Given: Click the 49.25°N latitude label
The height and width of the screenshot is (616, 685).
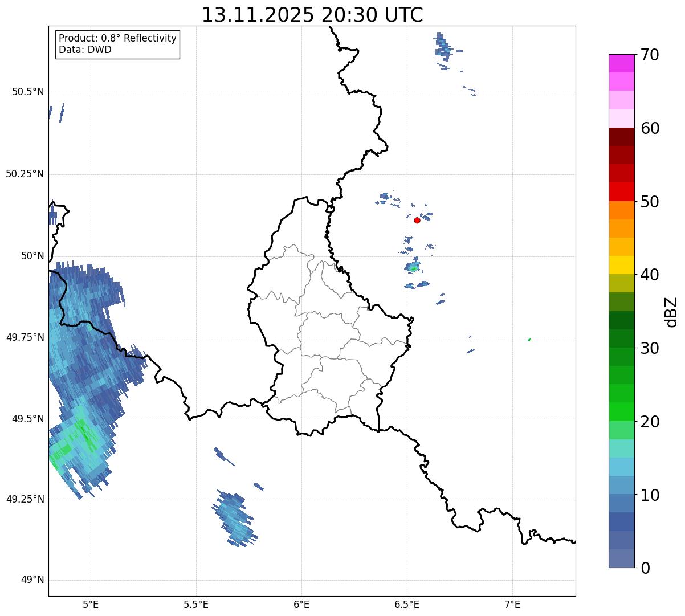Looking at the screenshot, I should pos(25,499).
